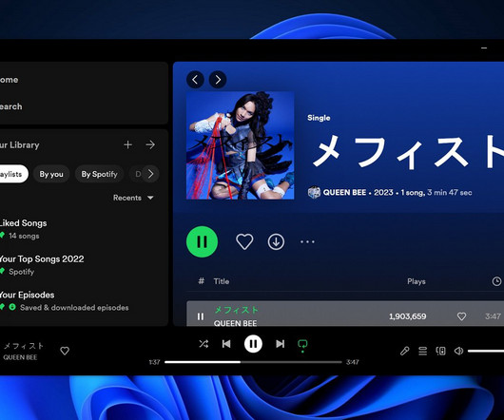
Task: Click the album cover artwork
Action: click(240, 145)
